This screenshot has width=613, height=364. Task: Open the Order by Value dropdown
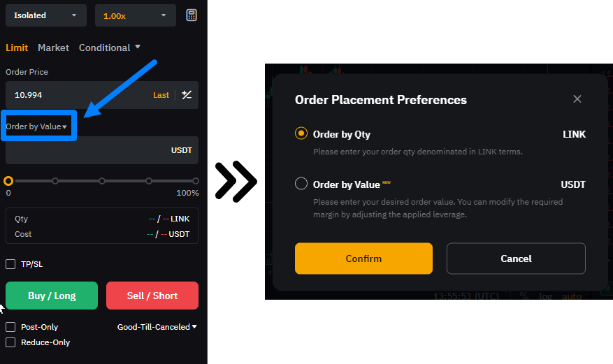37,126
